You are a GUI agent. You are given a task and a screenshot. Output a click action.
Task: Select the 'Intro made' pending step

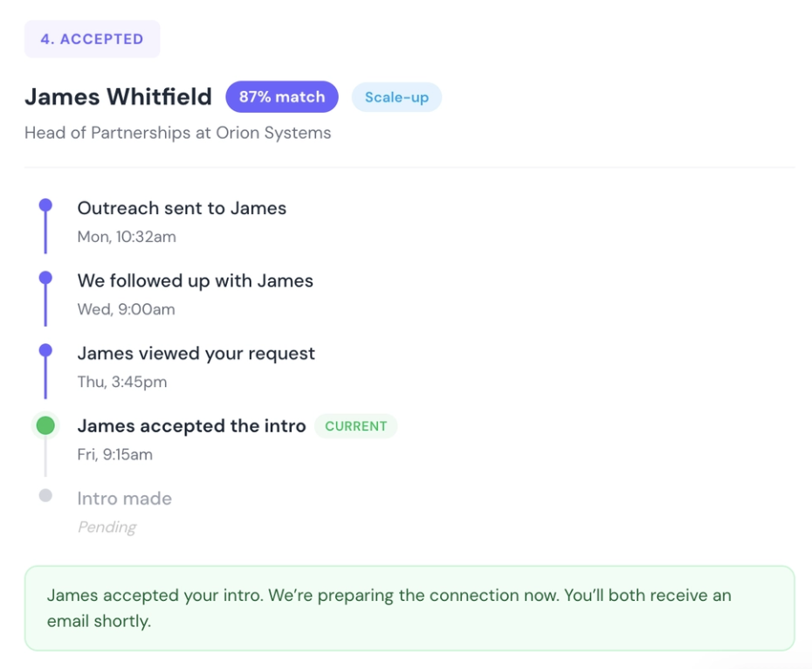[124, 499]
